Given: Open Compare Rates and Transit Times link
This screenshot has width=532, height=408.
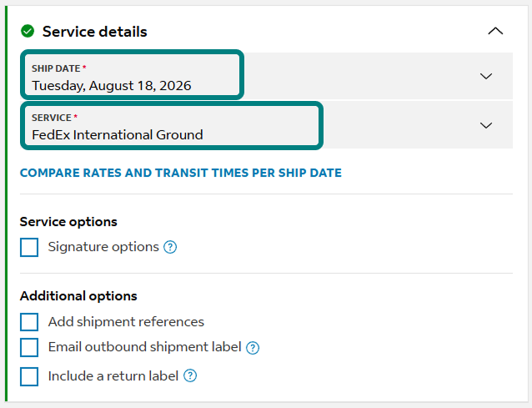Looking at the screenshot, I should click(x=181, y=173).
